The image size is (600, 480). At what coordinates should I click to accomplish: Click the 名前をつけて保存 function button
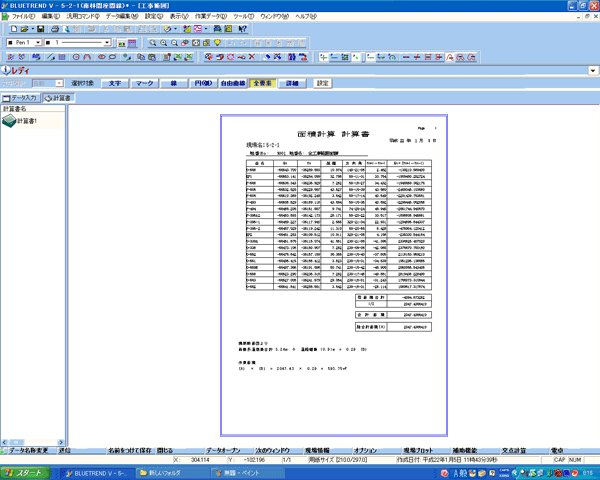click(130, 451)
